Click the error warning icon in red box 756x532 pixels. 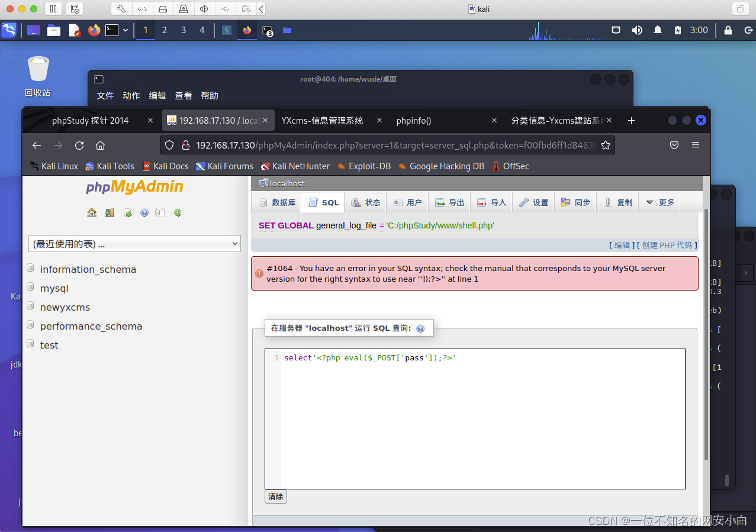tap(259, 273)
